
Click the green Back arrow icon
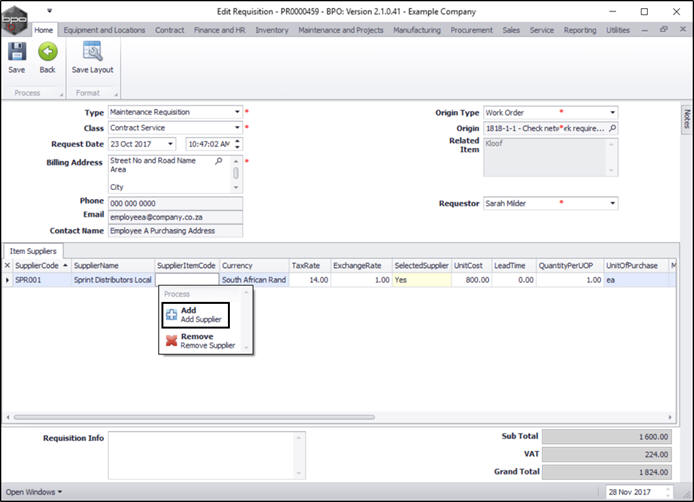(47, 52)
